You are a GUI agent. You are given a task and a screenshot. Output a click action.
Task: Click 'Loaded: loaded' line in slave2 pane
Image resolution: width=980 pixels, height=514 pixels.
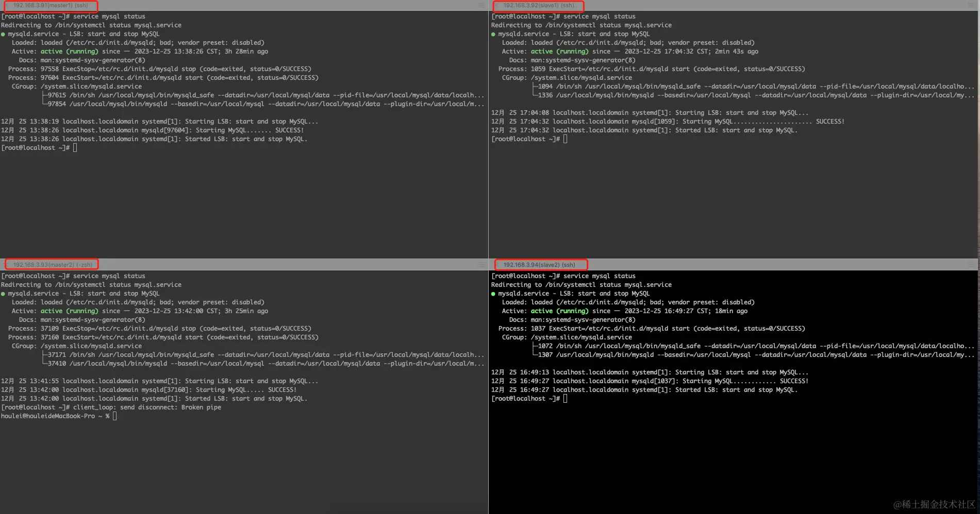(628, 302)
